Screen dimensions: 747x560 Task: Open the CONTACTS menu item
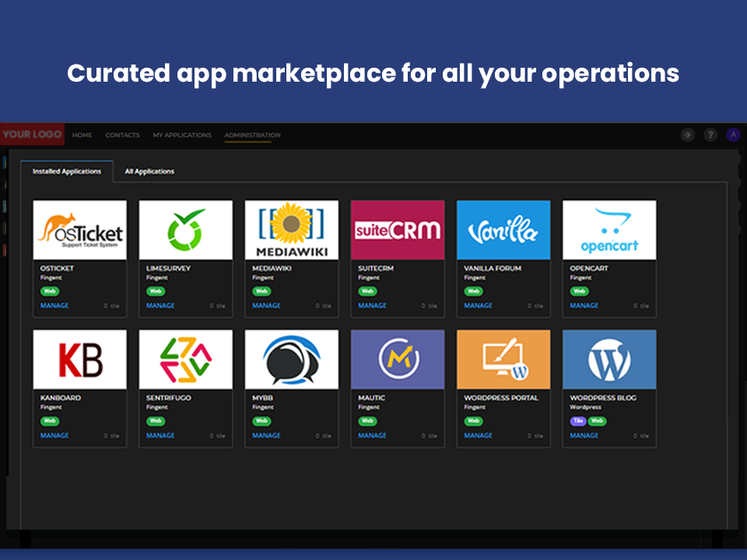click(x=122, y=135)
